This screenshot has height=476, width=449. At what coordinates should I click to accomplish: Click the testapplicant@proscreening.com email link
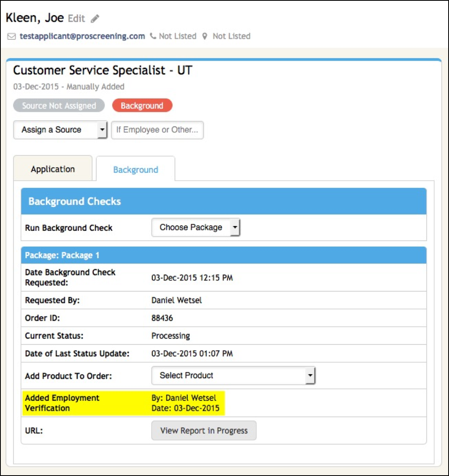pyautogui.click(x=82, y=36)
